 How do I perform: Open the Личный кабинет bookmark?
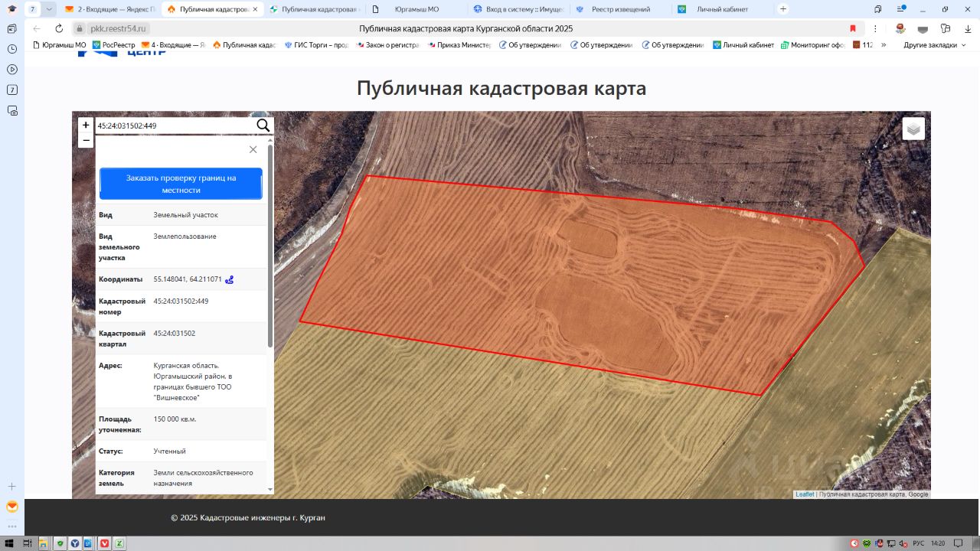(x=743, y=45)
